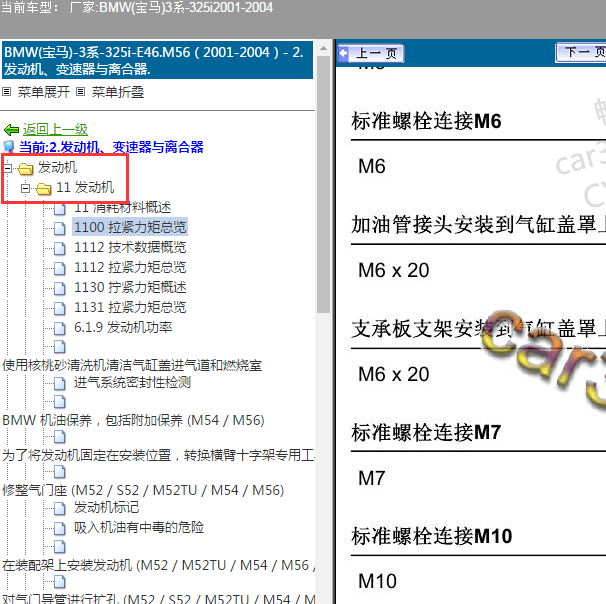606x604 pixels.
Task: Open 进气系统密封性检测 document
Action: click(133, 383)
